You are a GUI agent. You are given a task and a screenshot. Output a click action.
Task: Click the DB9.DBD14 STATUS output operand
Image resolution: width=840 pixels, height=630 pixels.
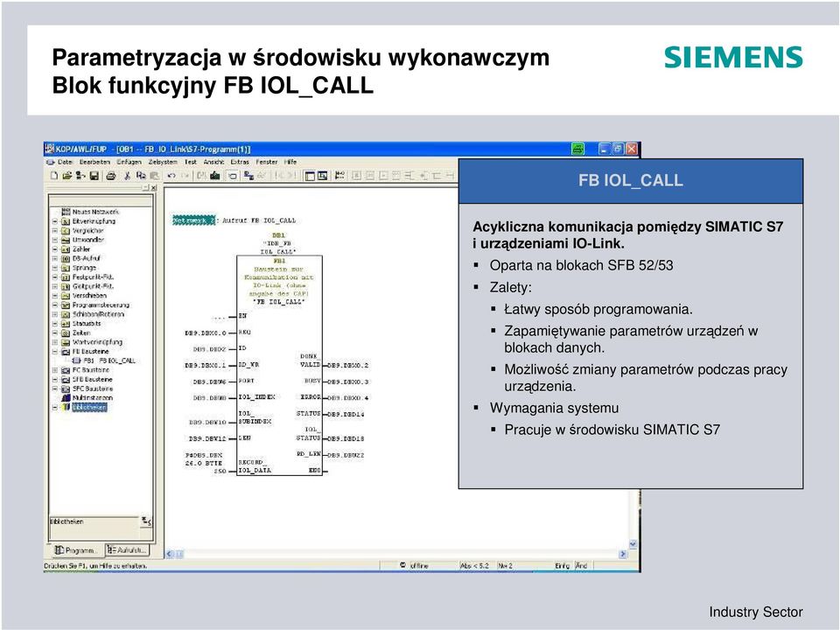coord(346,415)
